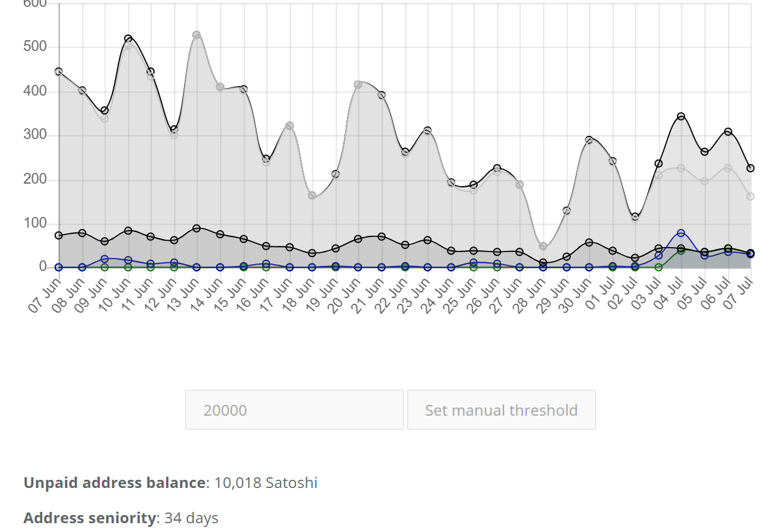Click the '500' y-axis label
The image size is (777, 532).
point(35,47)
